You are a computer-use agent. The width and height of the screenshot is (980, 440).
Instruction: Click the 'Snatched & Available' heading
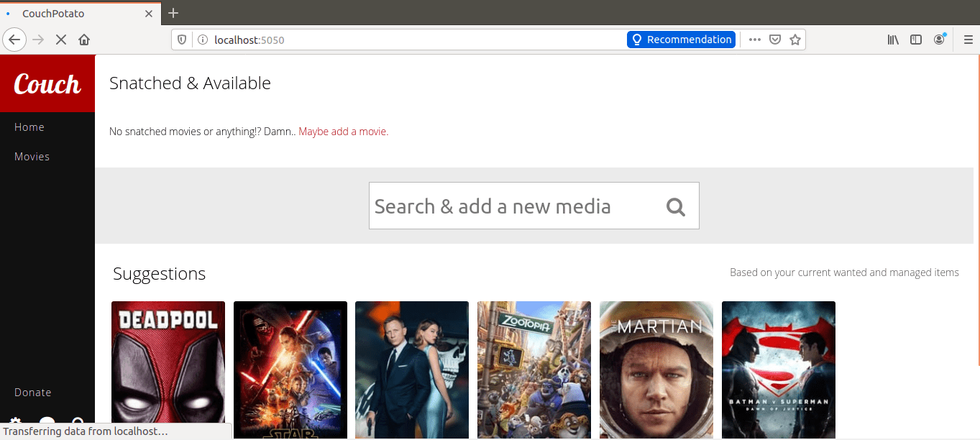pos(190,83)
